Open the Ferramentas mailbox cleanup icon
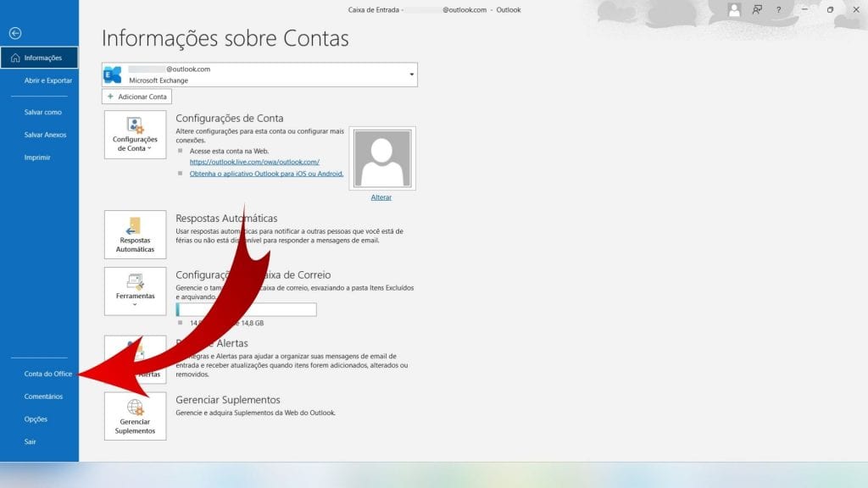This screenshot has height=488, width=868. 134,291
